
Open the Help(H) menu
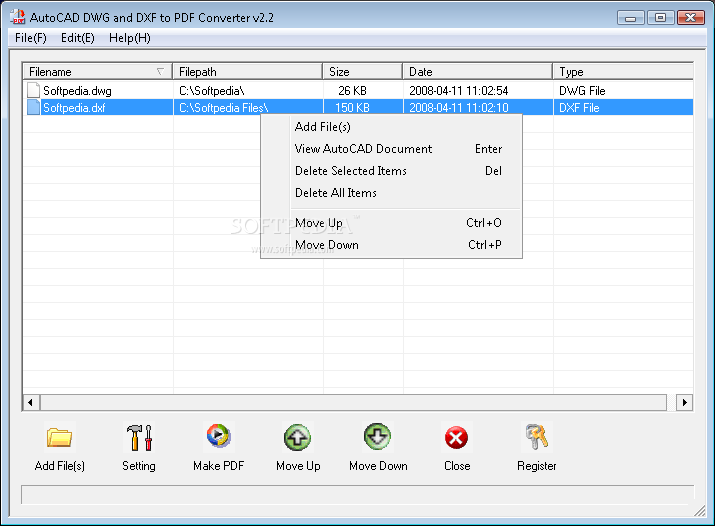pos(130,38)
